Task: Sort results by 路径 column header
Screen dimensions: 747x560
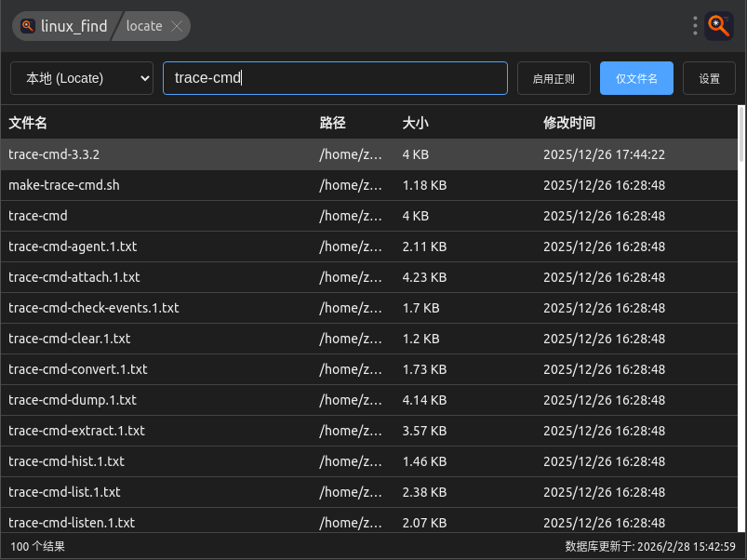Action: pos(332,123)
